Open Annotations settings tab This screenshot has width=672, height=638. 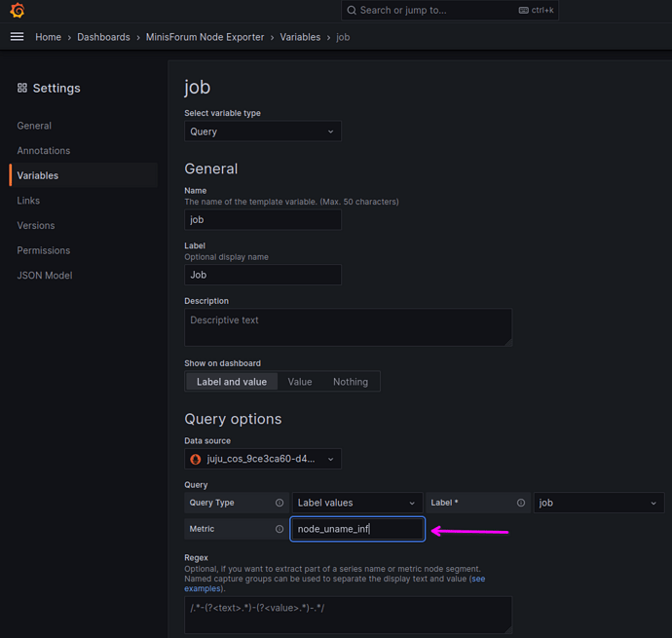(x=44, y=151)
